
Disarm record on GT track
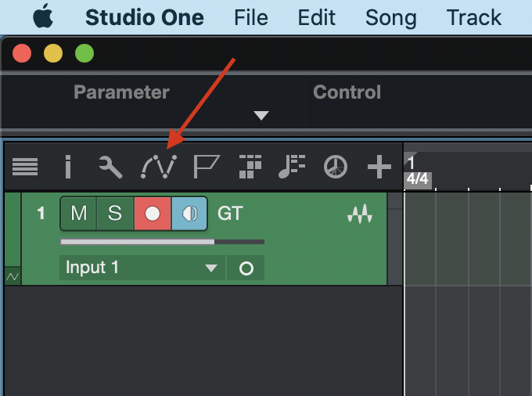(x=153, y=214)
